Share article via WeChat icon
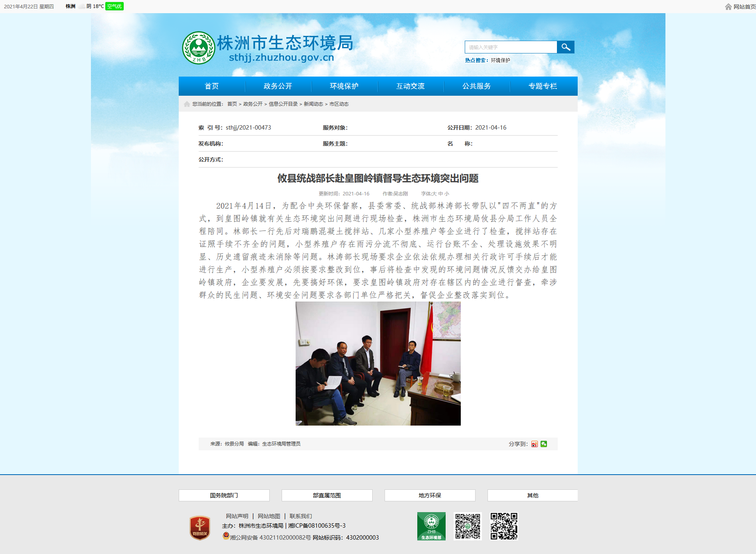The width and height of the screenshot is (756, 554). click(544, 444)
